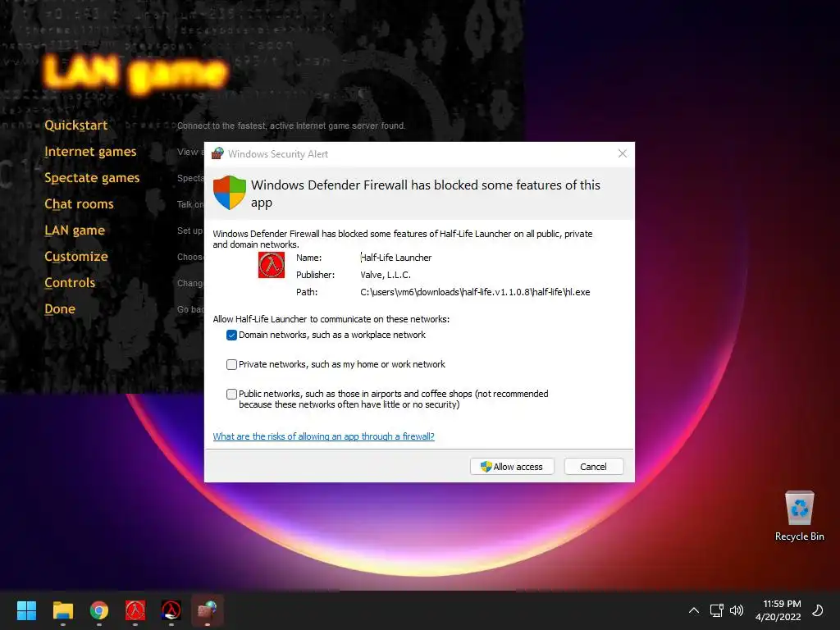Click the Valve, L.L.C. publisher text
This screenshot has height=630, width=840.
tap(386, 275)
